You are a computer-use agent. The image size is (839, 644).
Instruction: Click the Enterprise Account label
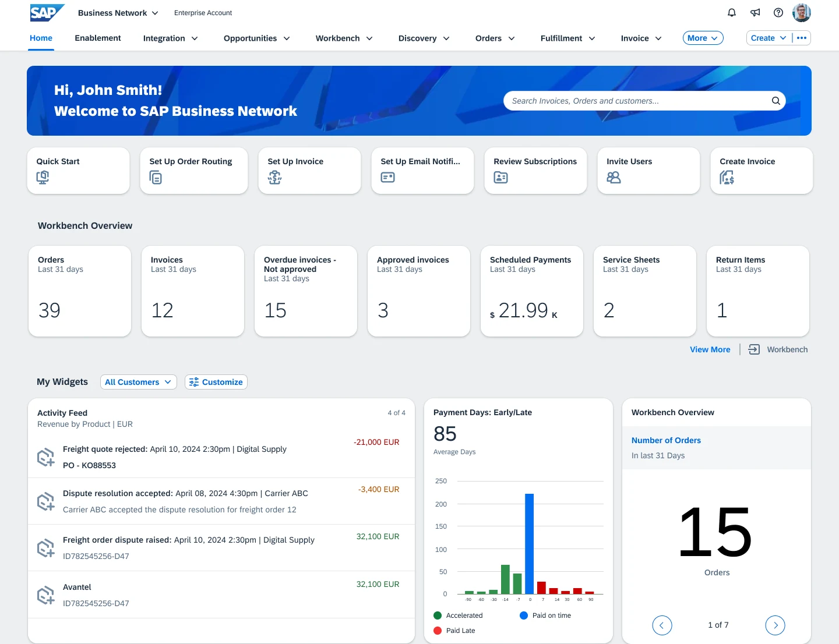[203, 13]
